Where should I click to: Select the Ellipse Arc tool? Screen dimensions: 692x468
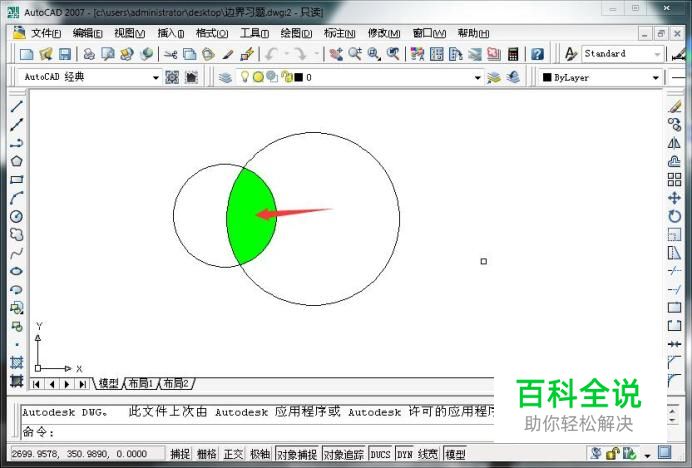pyautogui.click(x=17, y=290)
